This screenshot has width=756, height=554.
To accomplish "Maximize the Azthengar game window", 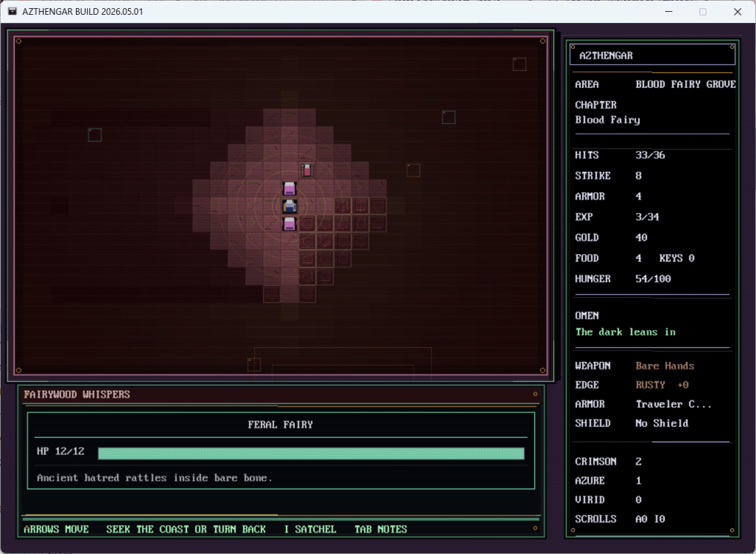I will click(x=703, y=12).
